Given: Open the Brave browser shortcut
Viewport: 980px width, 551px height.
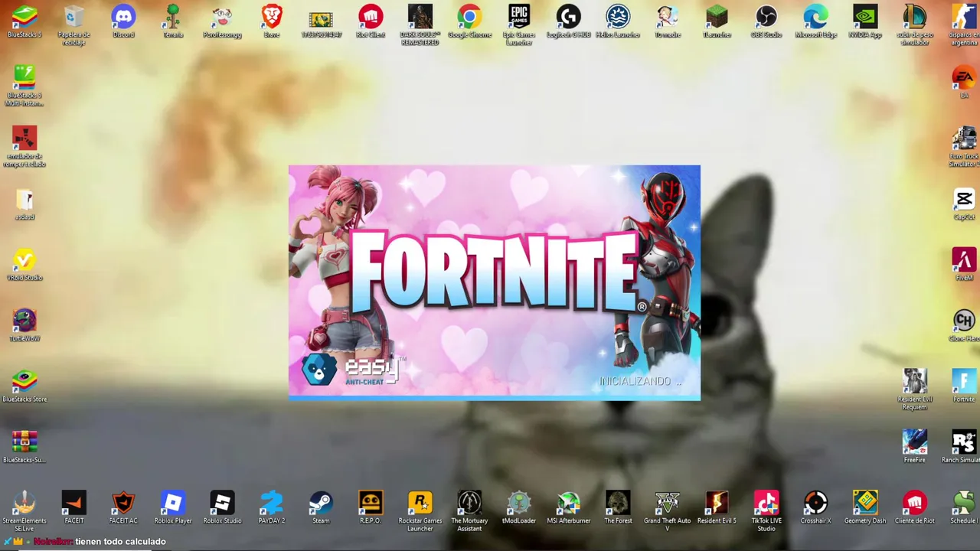Looking at the screenshot, I should [272, 21].
